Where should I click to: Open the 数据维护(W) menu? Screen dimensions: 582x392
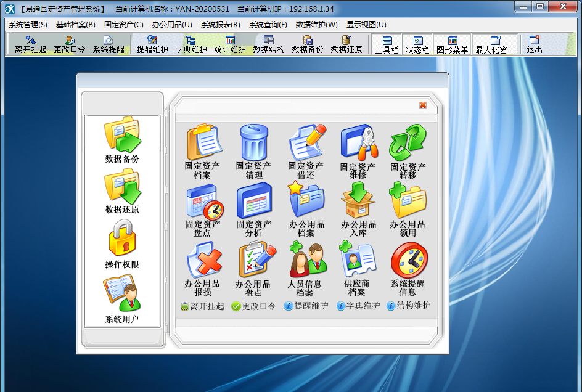[317, 25]
